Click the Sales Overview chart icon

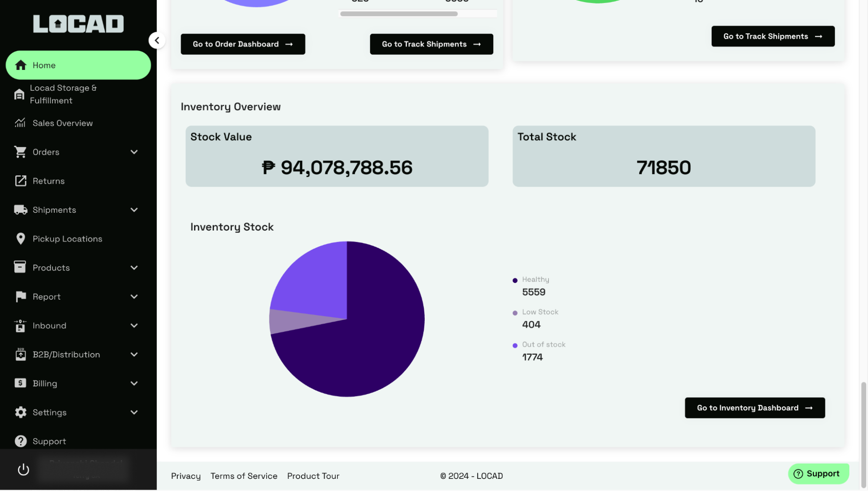[x=20, y=123]
